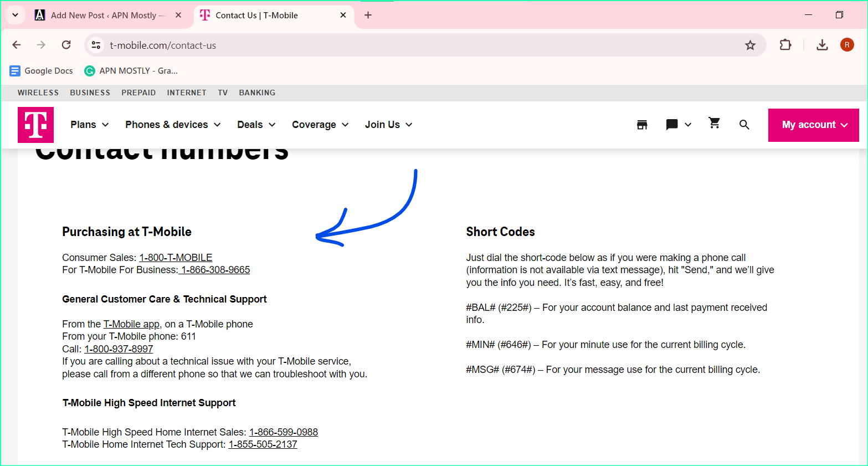The width and height of the screenshot is (868, 466).
Task: Open the shopping cart
Action: (x=714, y=125)
